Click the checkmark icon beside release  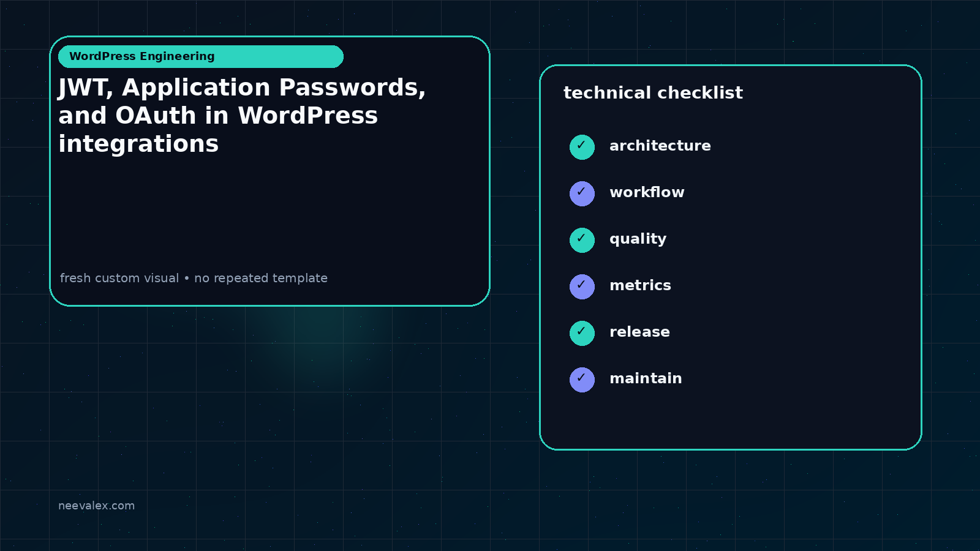[582, 333]
